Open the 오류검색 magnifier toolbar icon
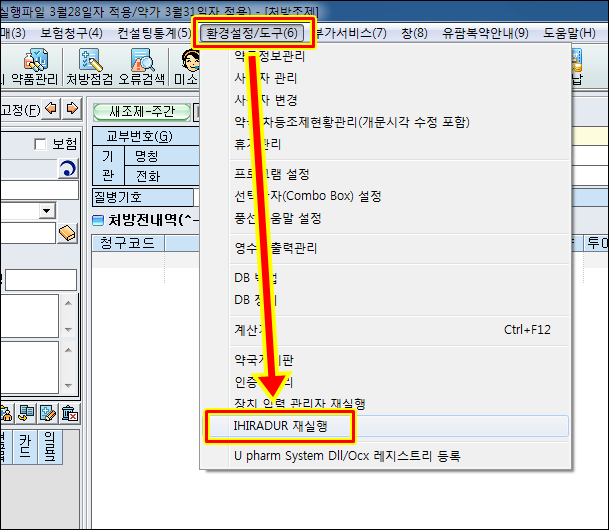 142,67
